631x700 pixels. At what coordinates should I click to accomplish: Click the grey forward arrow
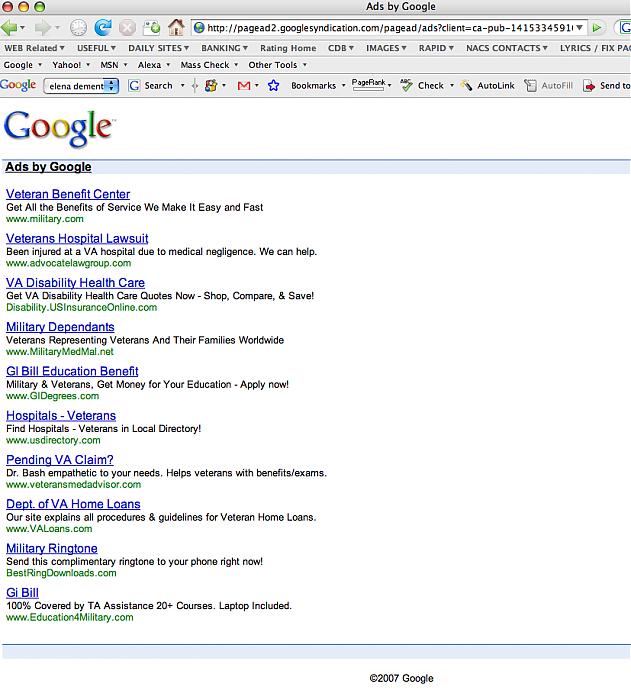(42, 28)
